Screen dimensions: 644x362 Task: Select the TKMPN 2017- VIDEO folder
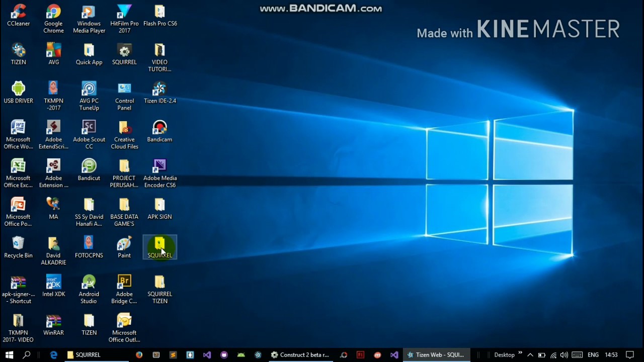pyautogui.click(x=19, y=328)
